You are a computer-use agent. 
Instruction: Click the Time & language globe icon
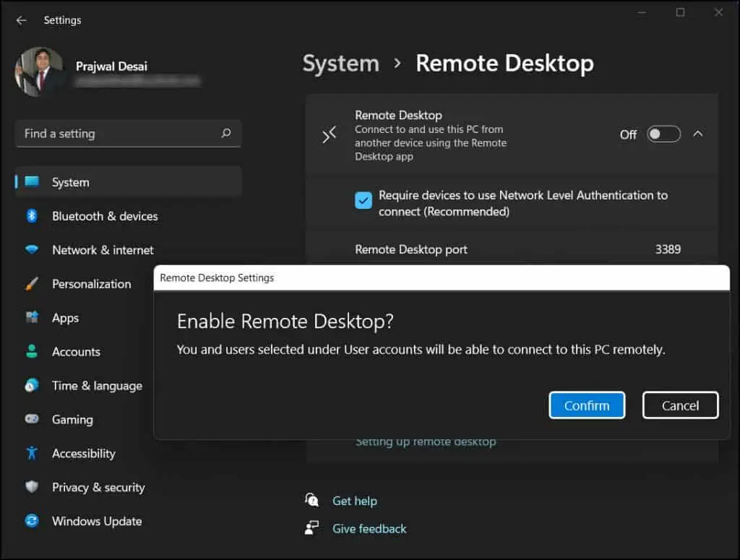32,385
